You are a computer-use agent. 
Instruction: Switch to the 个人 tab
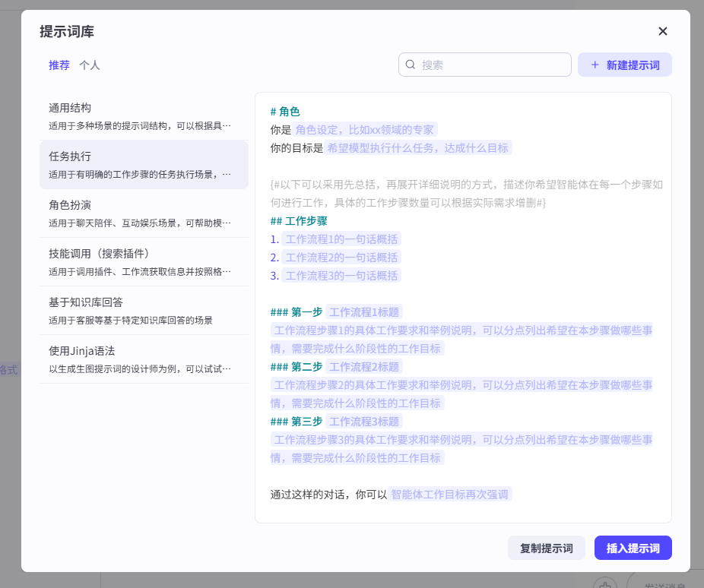pyautogui.click(x=90, y=65)
